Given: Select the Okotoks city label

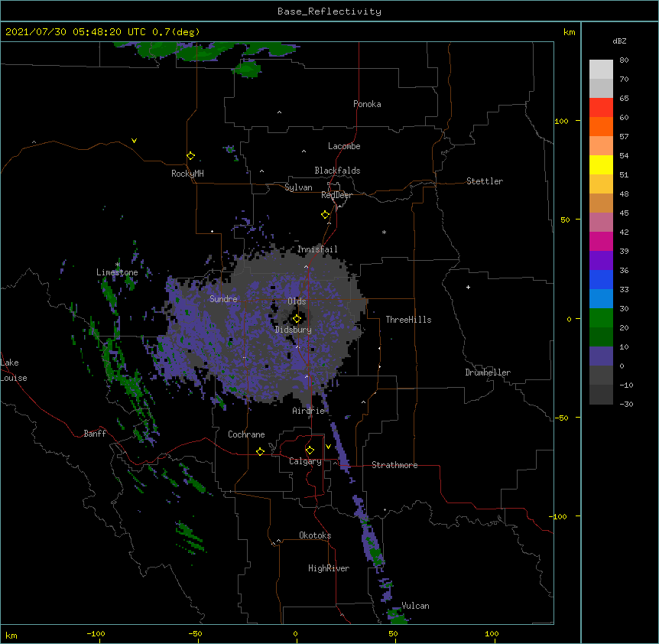Looking at the screenshot, I should click(315, 535).
